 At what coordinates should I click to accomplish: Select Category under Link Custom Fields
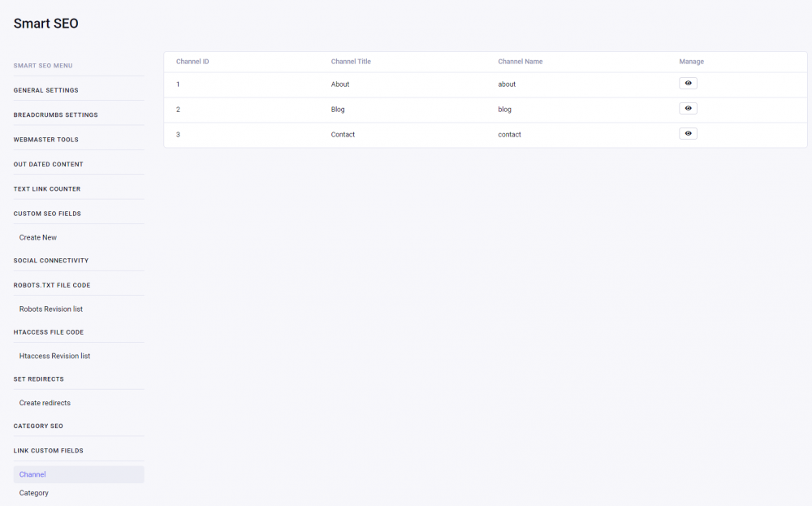(33, 493)
